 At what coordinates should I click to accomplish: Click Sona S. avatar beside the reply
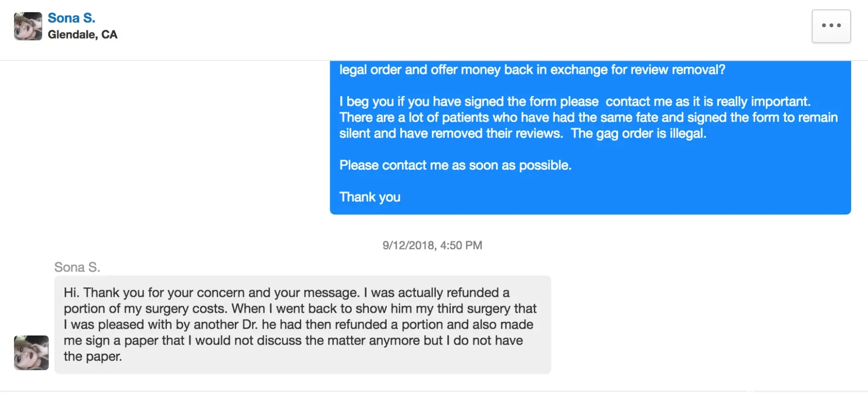[x=31, y=353]
